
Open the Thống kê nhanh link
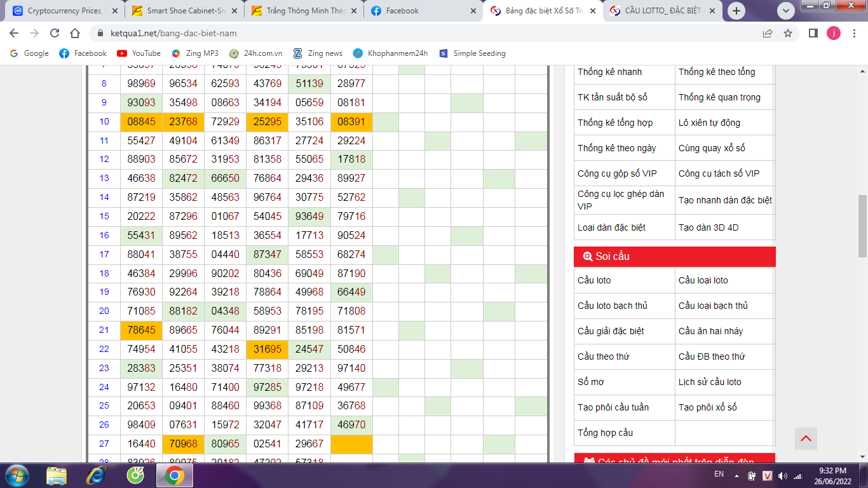pyautogui.click(x=609, y=72)
